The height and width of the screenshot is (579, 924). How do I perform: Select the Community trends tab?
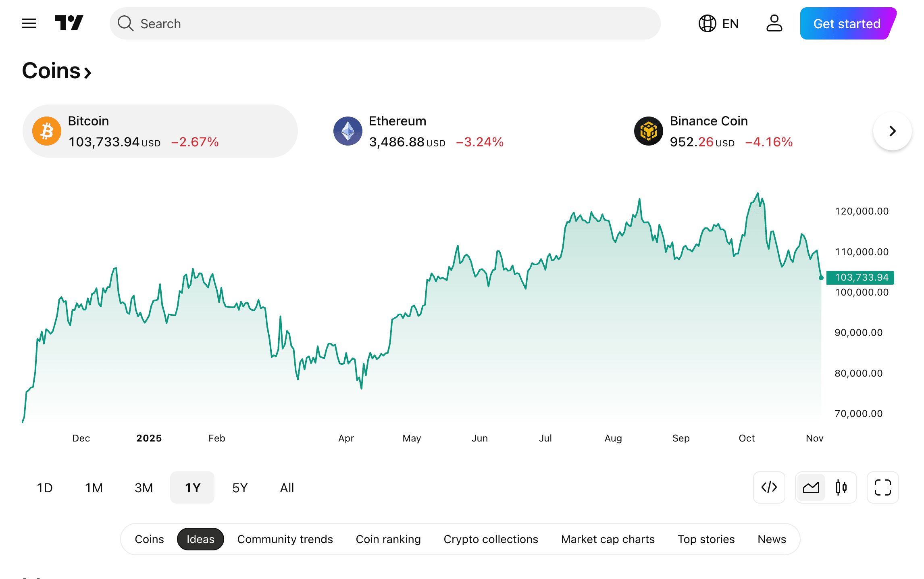click(x=285, y=539)
